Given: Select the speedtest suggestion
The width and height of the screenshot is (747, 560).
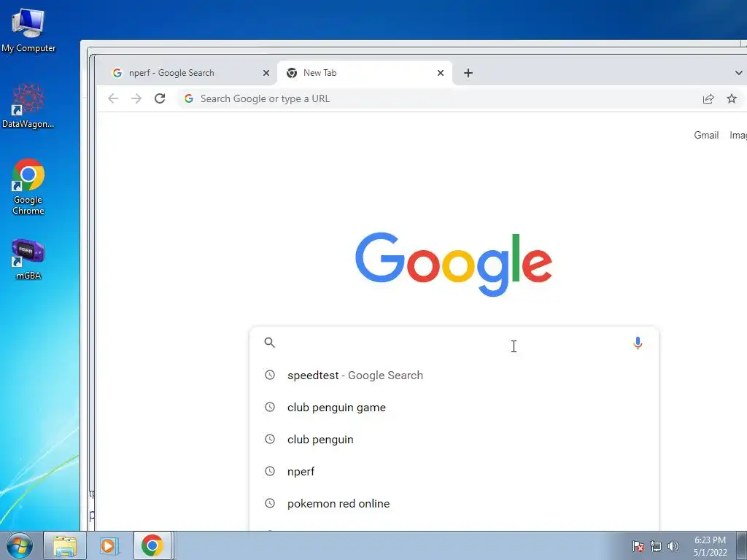Looking at the screenshot, I should click(454, 376).
